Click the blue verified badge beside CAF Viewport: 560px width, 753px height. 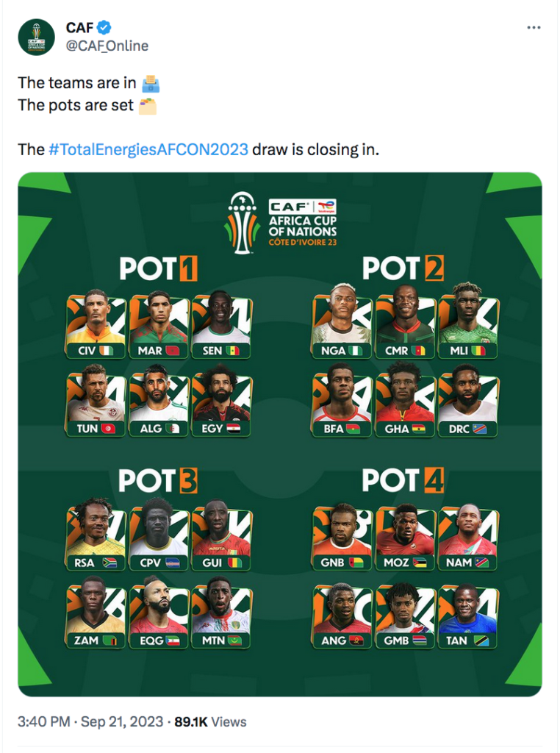pos(104,28)
